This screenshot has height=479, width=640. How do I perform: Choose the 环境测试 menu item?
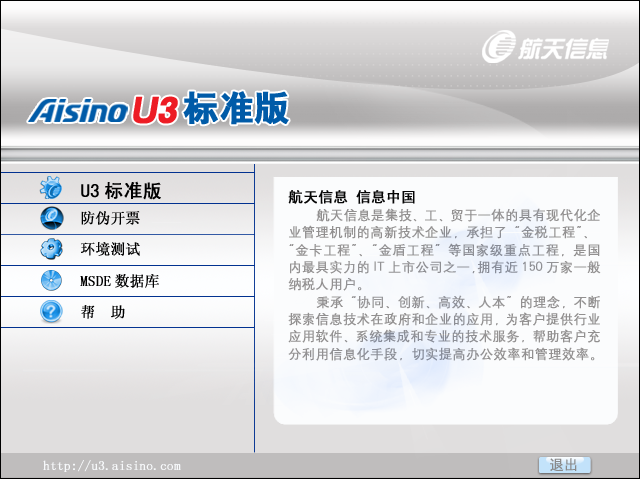click(x=110, y=249)
